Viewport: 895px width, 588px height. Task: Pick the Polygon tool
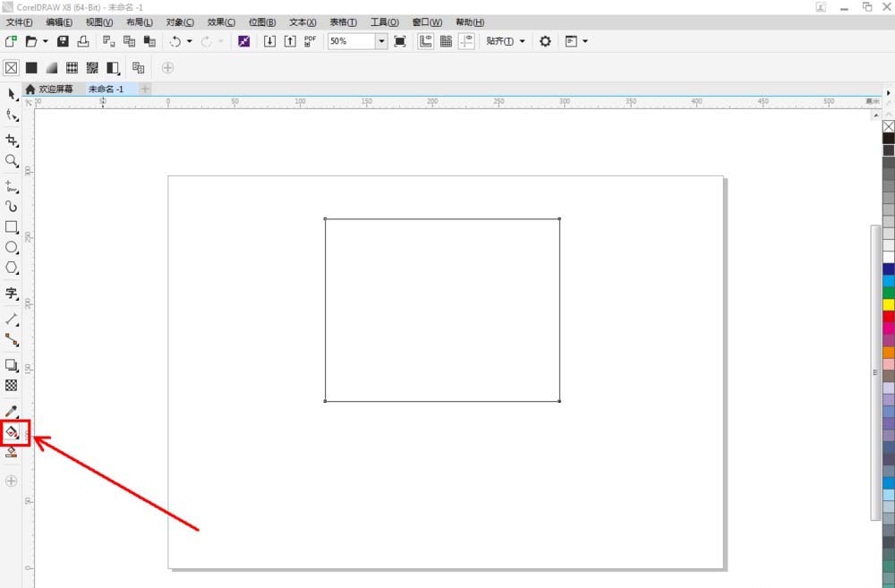click(12, 268)
